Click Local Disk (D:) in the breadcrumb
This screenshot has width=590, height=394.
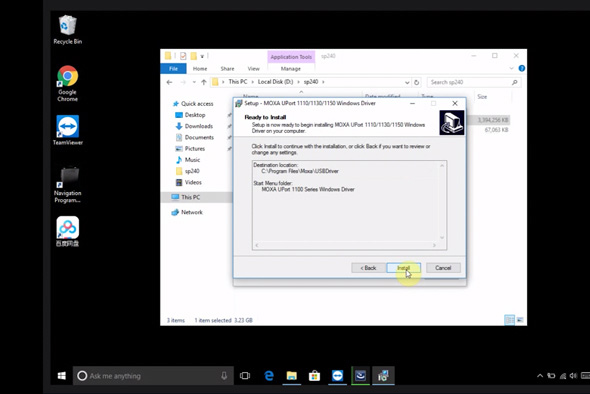(x=275, y=82)
